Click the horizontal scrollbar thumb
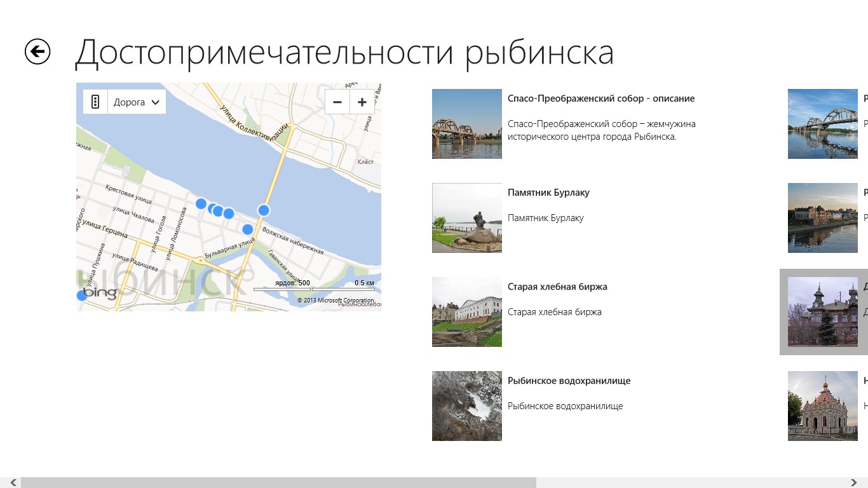The height and width of the screenshot is (488, 868). click(x=278, y=483)
